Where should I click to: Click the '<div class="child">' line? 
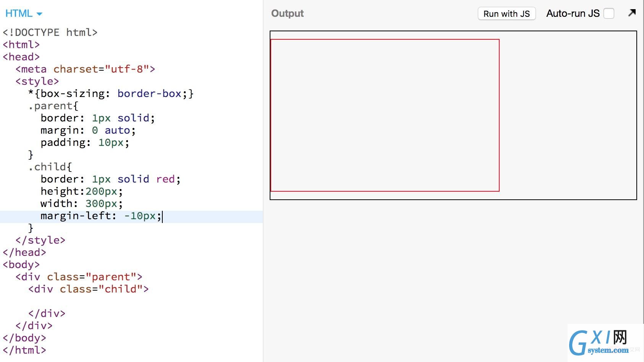click(x=88, y=289)
